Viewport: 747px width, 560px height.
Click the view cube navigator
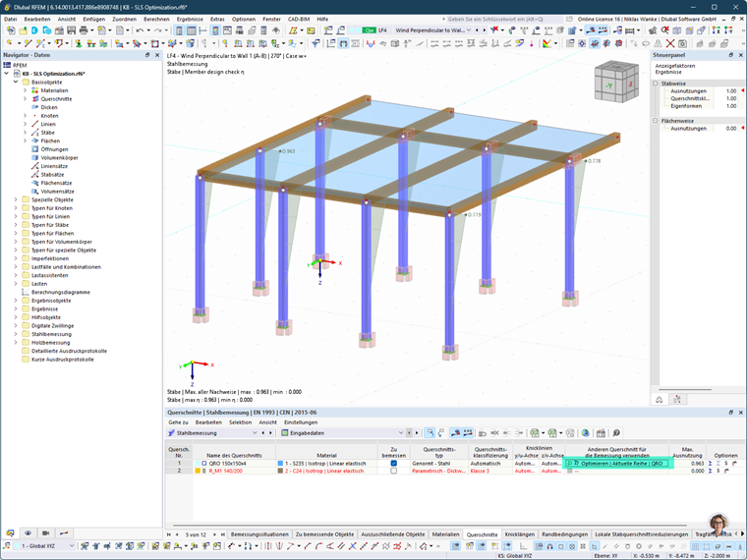616,82
